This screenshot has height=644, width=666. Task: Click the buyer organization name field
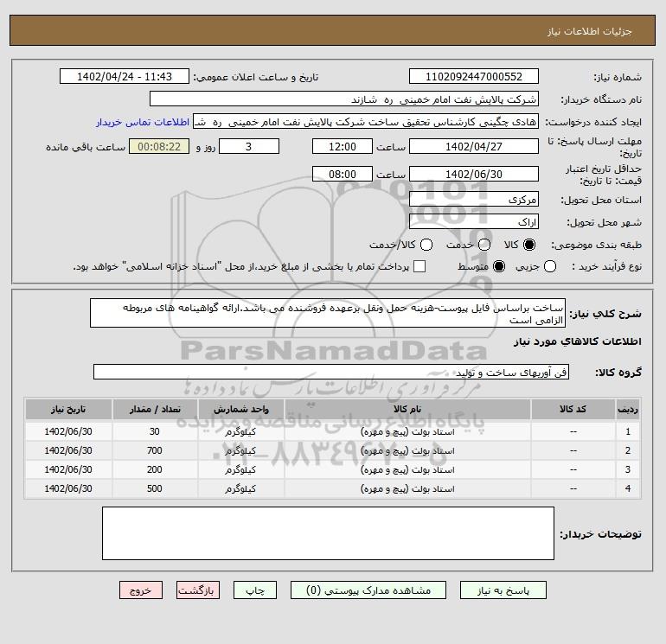pyautogui.click(x=344, y=99)
